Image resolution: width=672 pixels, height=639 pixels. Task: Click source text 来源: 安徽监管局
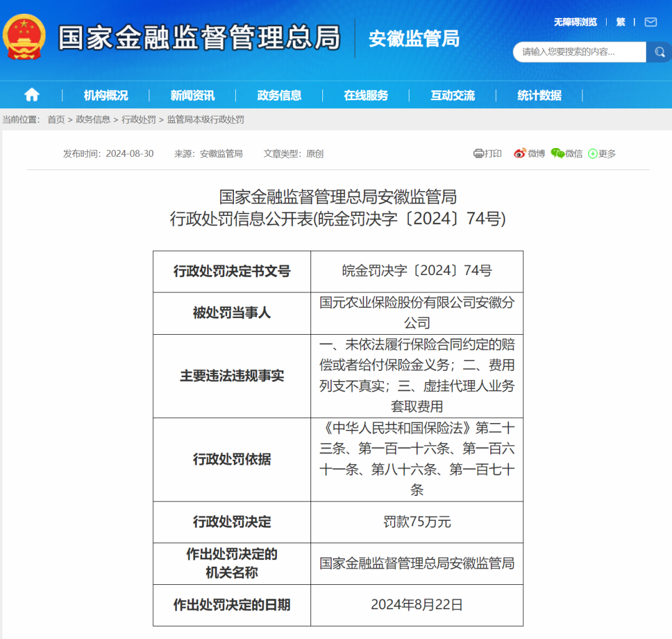pyautogui.click(x=208, y=154)
